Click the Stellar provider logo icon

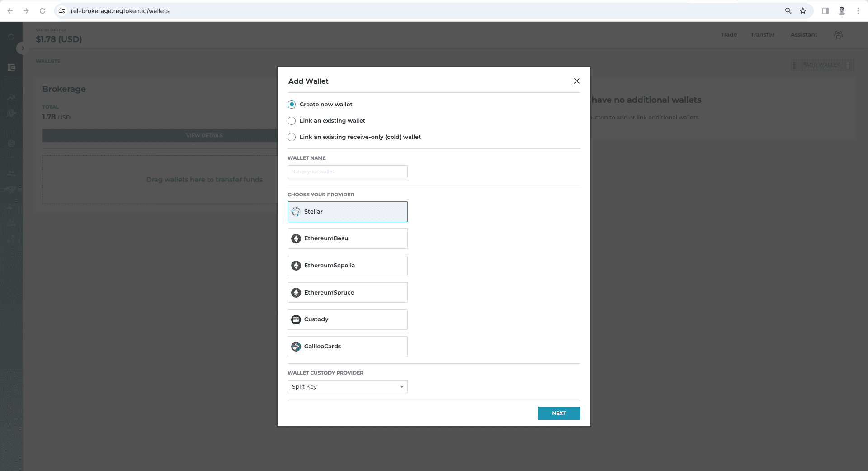pyautogui.click(x=296, y=212)
